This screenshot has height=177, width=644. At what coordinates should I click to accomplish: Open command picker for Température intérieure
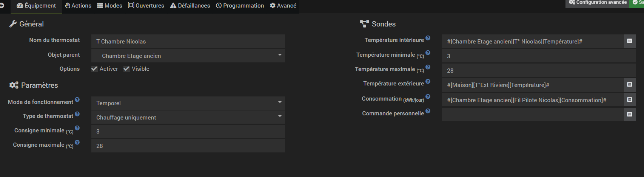(x=629, y=41)
